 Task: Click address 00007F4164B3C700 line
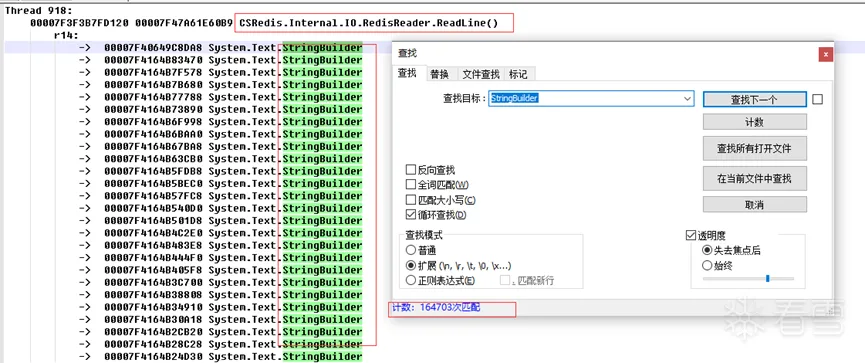coord(220,282)
